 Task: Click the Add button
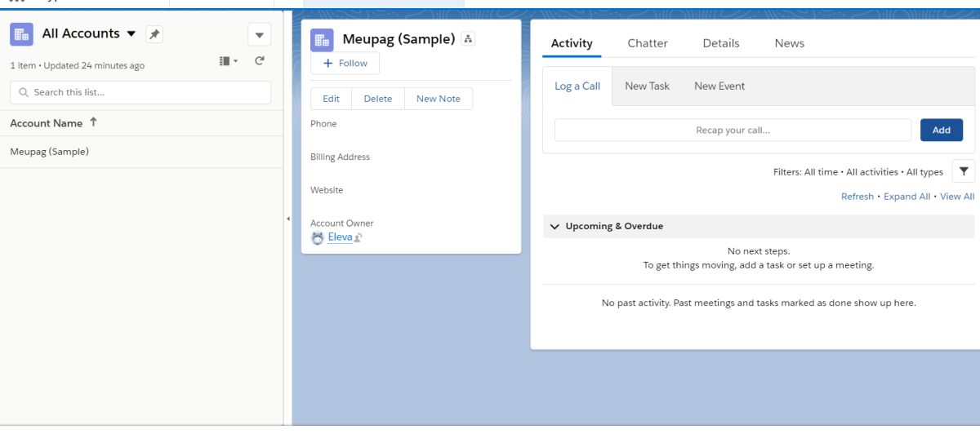942,131
